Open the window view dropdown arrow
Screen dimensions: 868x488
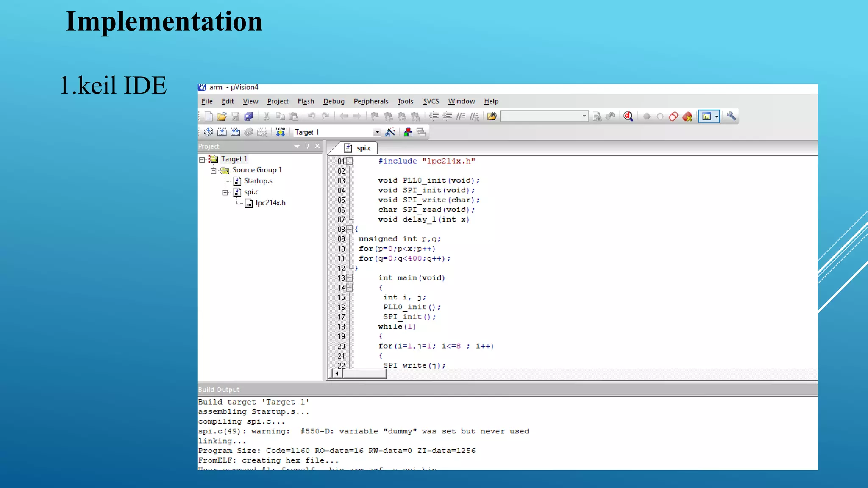click(x=717, y=116)
